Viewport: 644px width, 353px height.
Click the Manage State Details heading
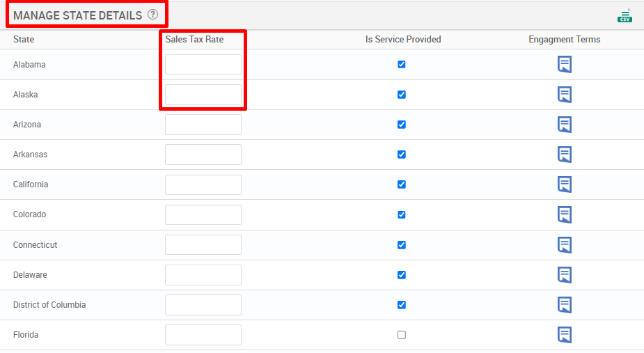click(77, 15)
